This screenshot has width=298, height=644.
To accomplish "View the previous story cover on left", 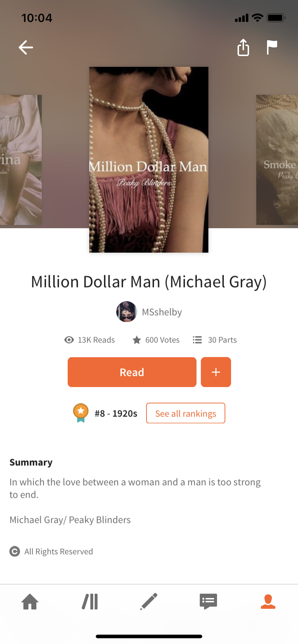I will pos(21,160).
